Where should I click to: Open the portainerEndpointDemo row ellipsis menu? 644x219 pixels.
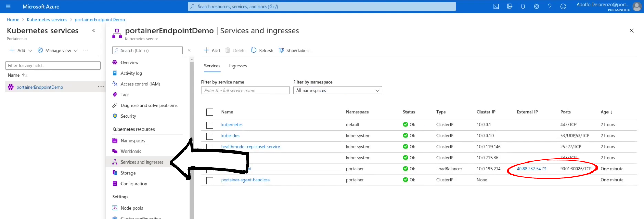point(101,87)
